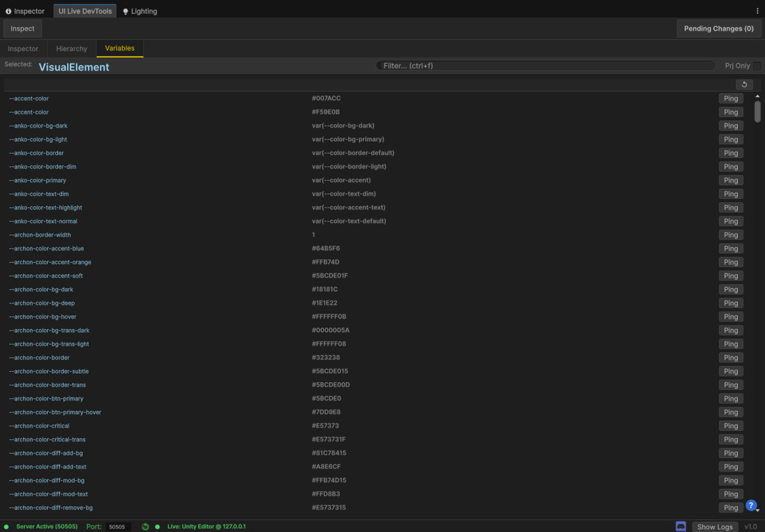This screenshot has height=532, width=765.
Task: Select --archon-color-diff-add-bg name
Action: coord(46,453)
